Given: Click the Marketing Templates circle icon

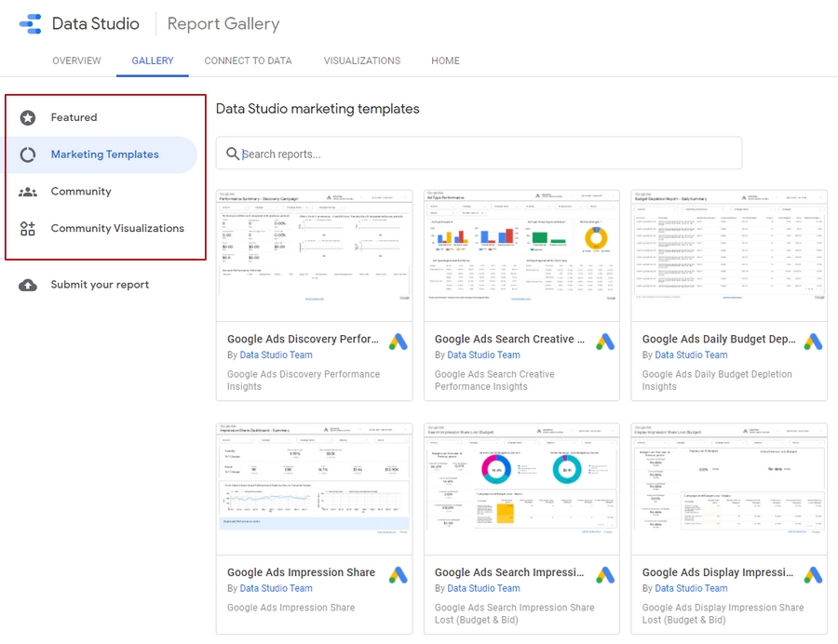Looking at the screenshot, I should click(28, 154).
